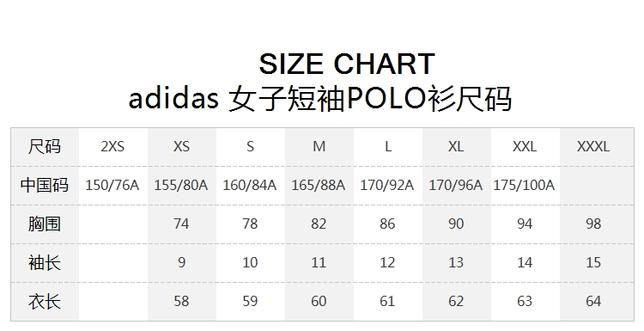Image resolution: width=644 pixels, height=331 pixels.
Task: Select the XS size column header
Action: (x=181, y=146)
